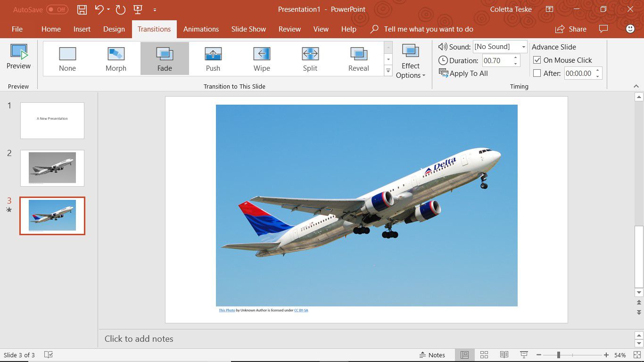Fit slide to current window icon
Image resolution: width=644 pixels, height=362 pixels.
coord(636,355)
